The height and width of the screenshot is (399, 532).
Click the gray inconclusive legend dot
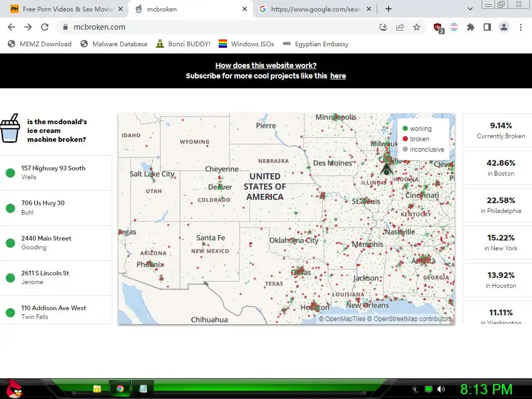[x=405, y=149]
